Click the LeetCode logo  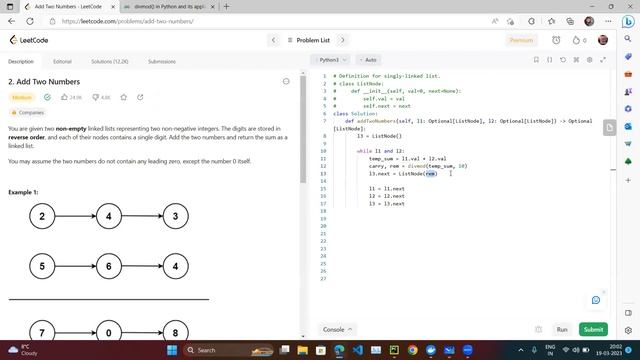(29, 40)
